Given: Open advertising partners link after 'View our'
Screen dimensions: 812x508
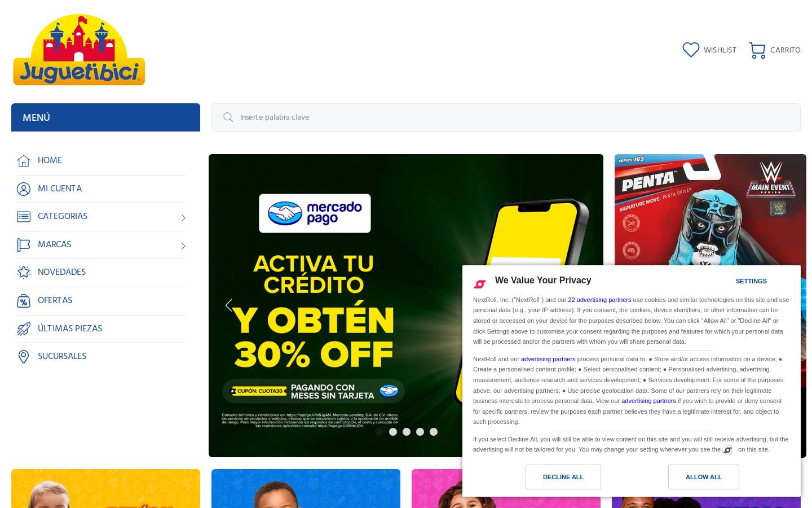Looking at the screenshot, I should click(x=648, y=401).
